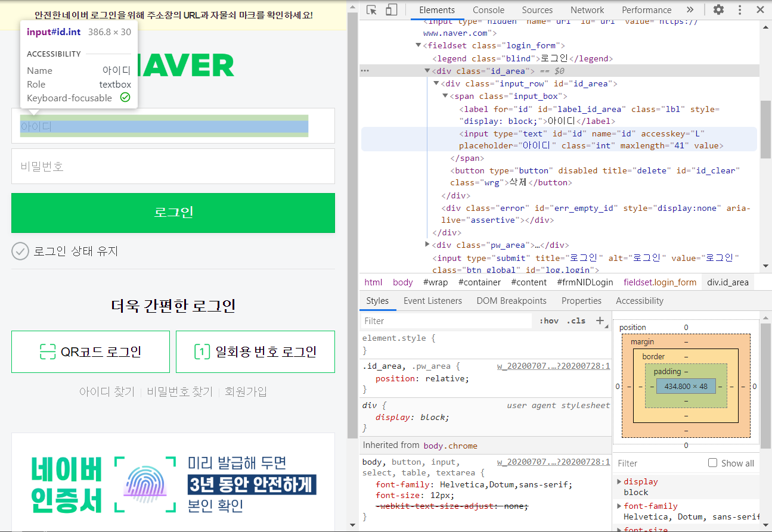
Task: Open stylesheet link for .id_area rule
Action: point(553,366)
